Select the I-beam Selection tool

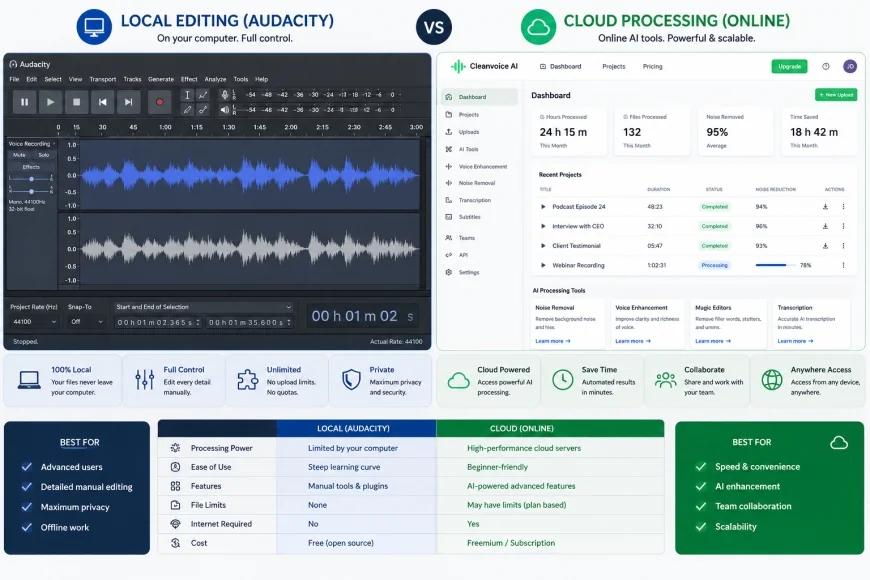[x=188, y=95]
